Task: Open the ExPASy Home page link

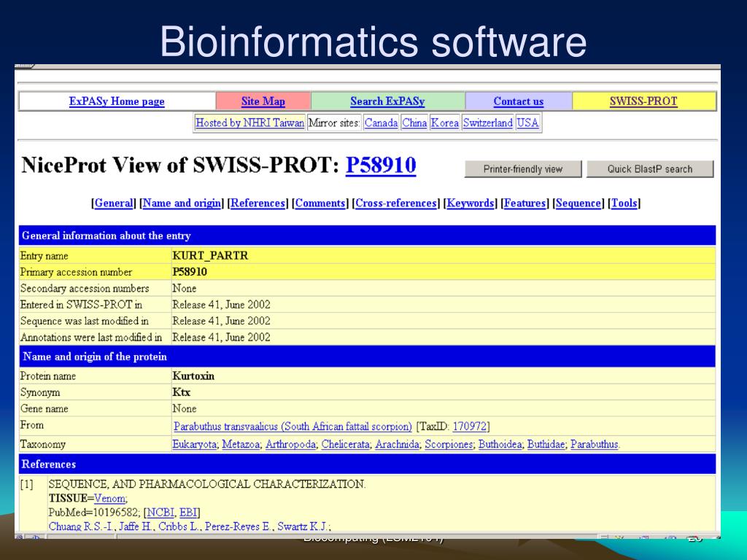Action: click(x=117, y=101)
